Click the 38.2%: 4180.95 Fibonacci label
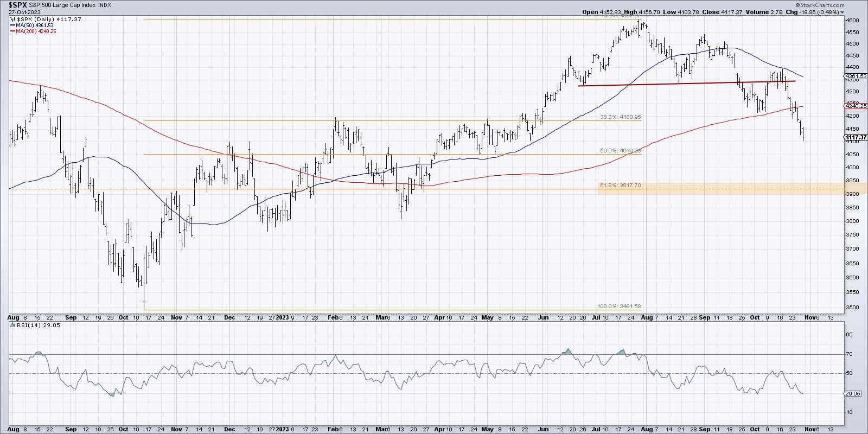 [x=621, y=117]
